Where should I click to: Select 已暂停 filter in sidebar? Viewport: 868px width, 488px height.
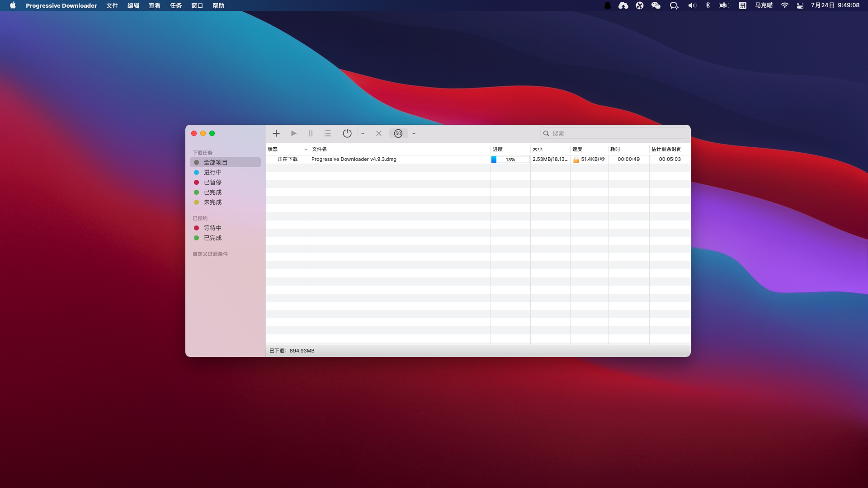[212, 182]
